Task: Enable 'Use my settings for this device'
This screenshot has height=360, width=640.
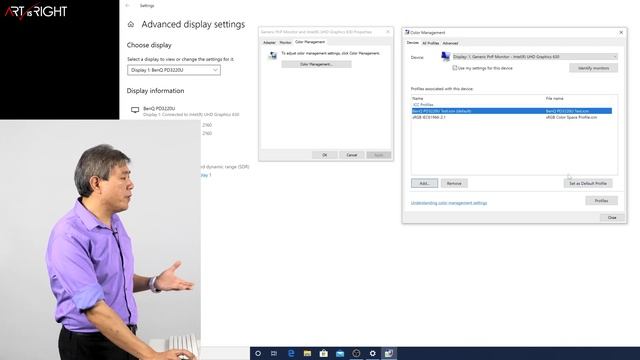Action: (x=455, y=68)
